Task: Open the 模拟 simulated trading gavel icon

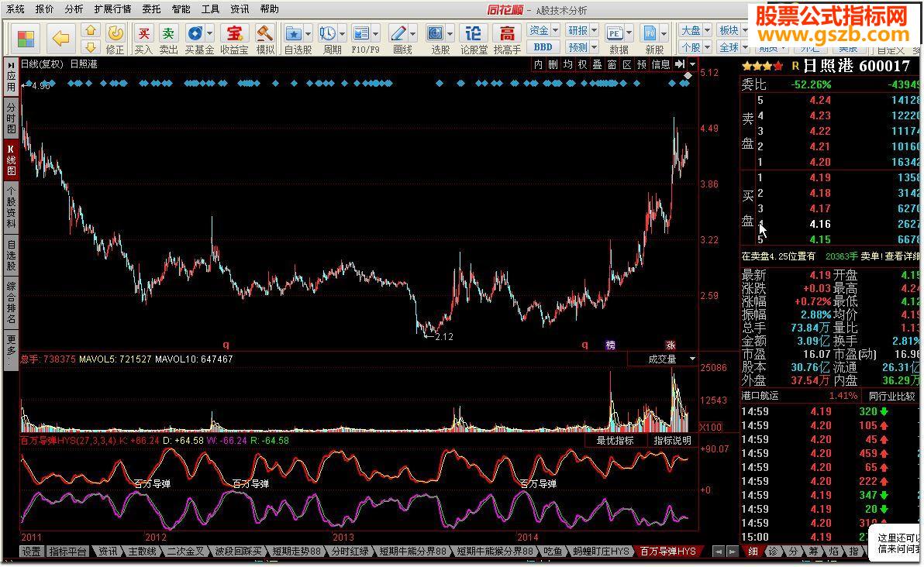Action: pyautogui.click(x=264, y=33)
